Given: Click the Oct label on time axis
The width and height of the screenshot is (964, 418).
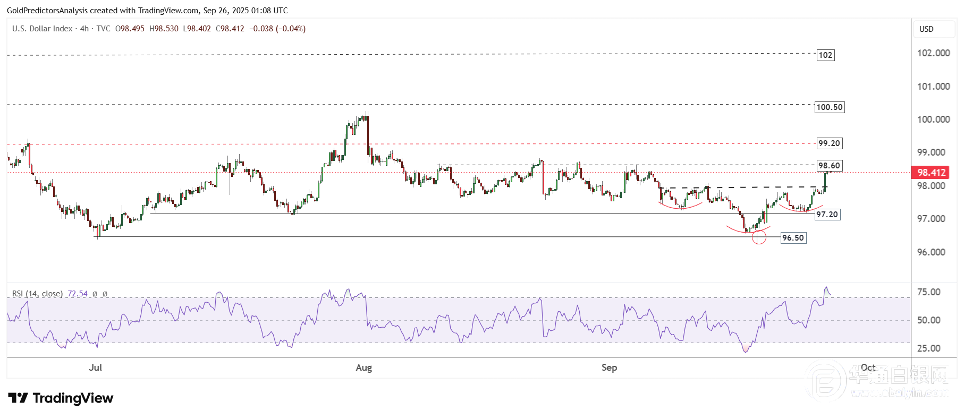Looking at the screenshot, I should point(868,368).
